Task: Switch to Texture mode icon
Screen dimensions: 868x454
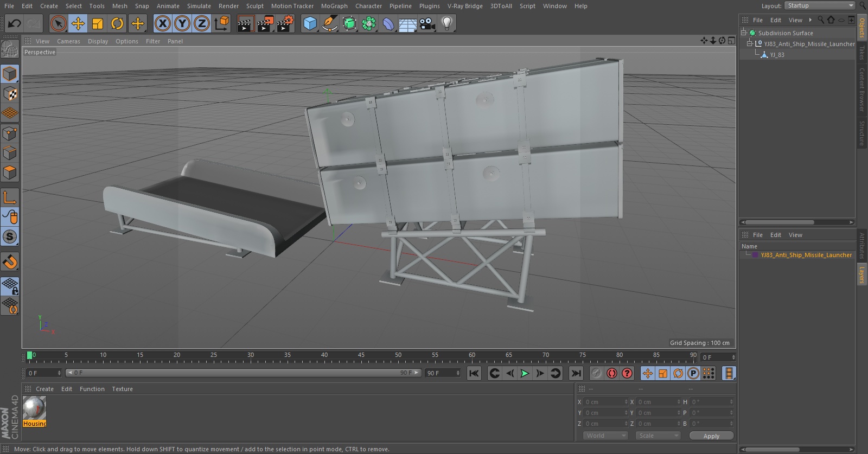Action: coord(10,94)
